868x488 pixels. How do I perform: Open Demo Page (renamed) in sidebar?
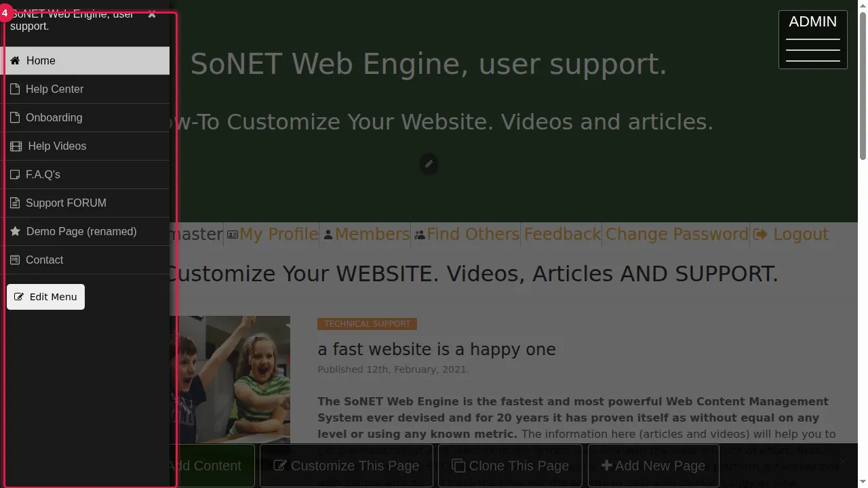85,231
